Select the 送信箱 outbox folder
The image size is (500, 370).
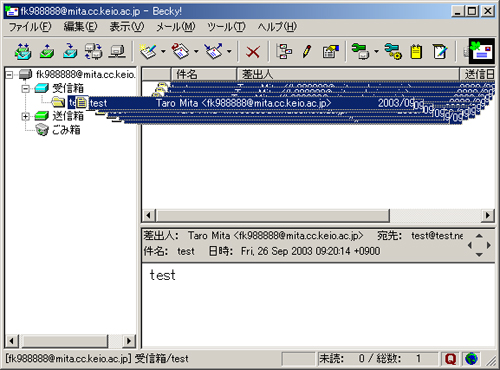coord(68,116)
